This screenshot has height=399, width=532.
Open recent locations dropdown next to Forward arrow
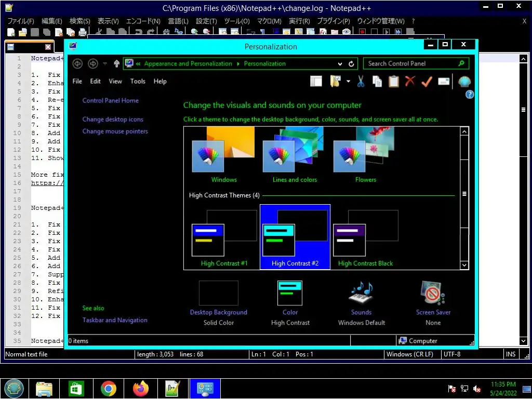tap(105, 63)
